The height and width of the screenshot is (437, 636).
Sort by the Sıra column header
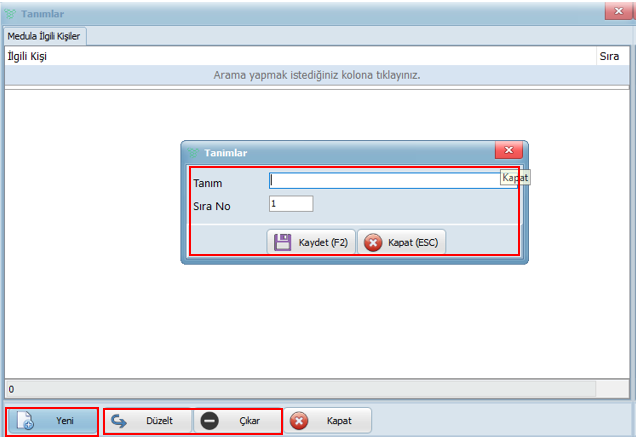coord(608,56)
